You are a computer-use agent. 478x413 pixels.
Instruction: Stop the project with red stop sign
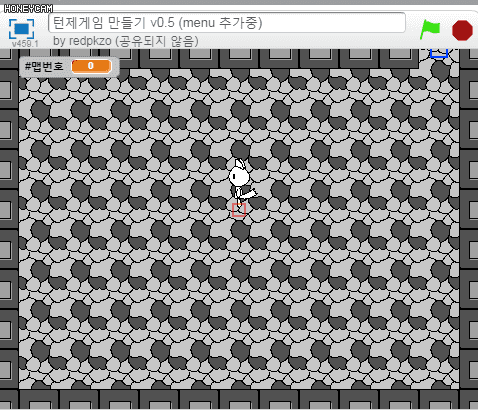click(462, 30)
